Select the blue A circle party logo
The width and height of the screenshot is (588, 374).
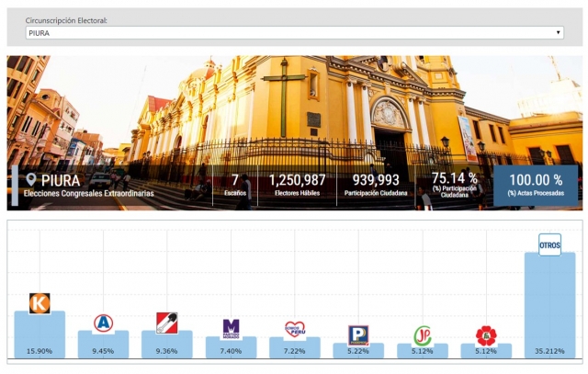[x=104, y=323]
